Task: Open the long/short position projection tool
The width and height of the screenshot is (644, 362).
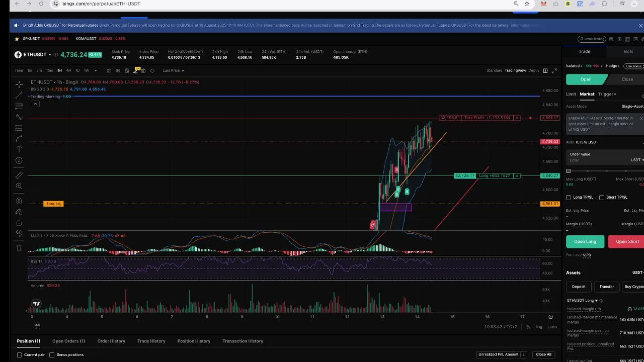Action: click(19, 128)
